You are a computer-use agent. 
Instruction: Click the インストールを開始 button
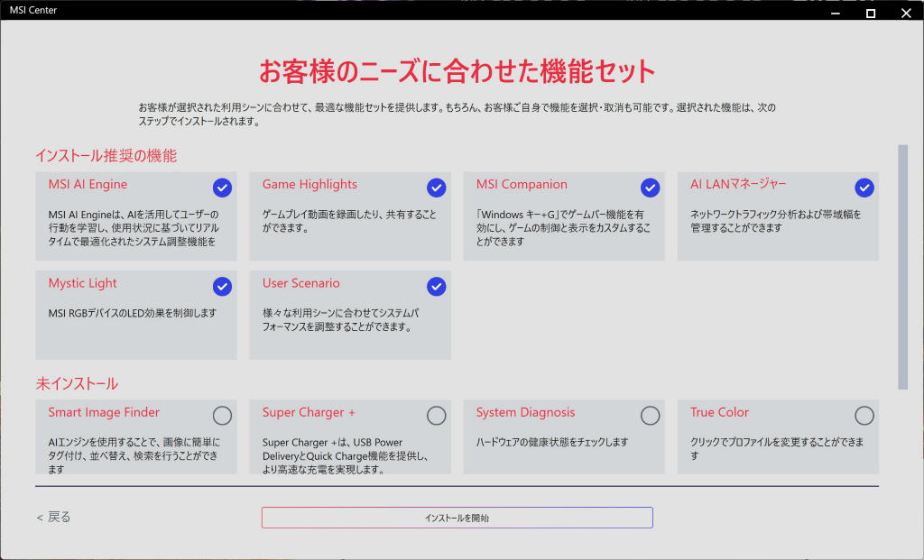(457, 518)
